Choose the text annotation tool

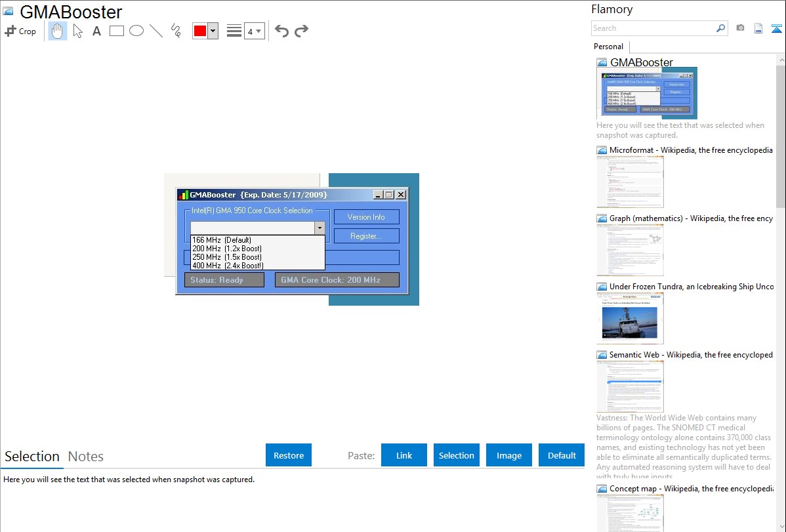tap(96, 31)
